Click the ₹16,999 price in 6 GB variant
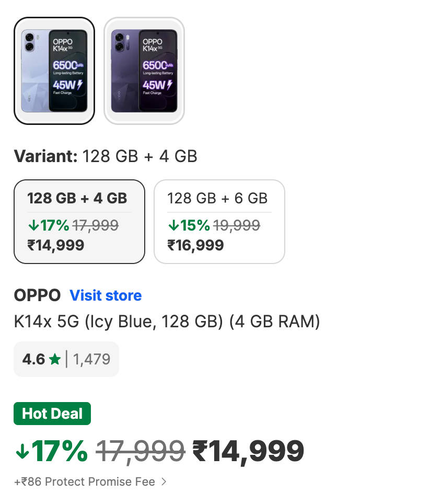442x504 pixels. (195, 245)
